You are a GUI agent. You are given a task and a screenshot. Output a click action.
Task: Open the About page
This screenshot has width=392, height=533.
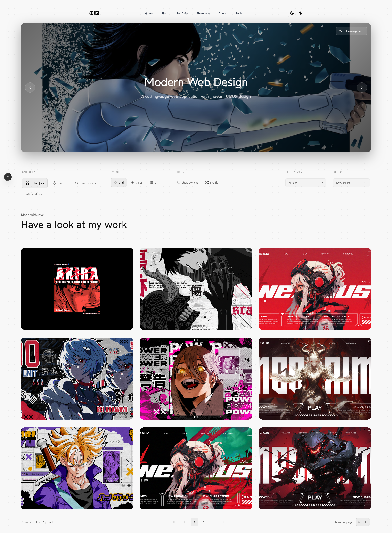pos(222,13)
